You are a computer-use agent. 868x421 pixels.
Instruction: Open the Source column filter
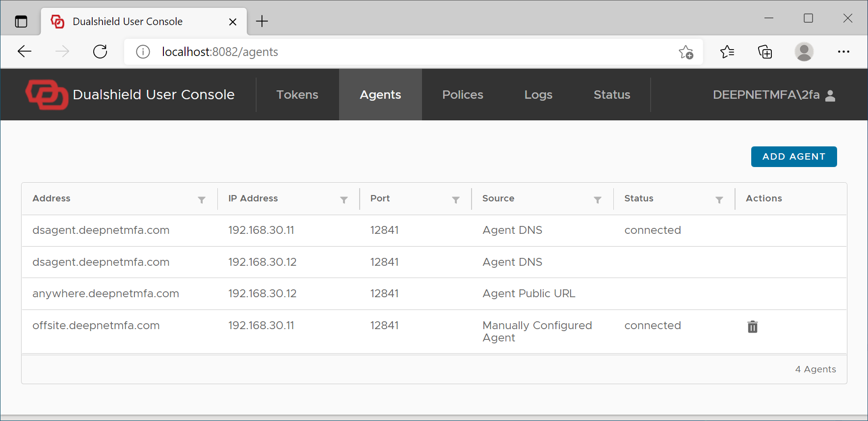(598, 199)
